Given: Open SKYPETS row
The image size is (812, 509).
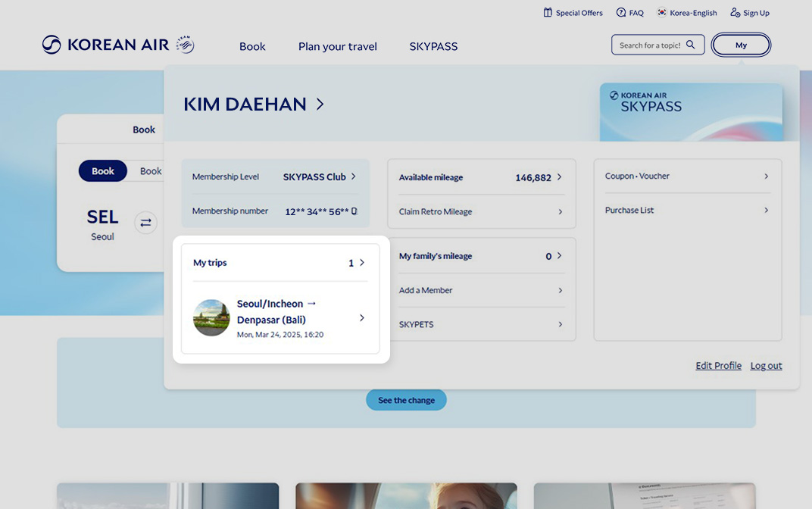Looking at the screenshot, I should tap(482, 324).
